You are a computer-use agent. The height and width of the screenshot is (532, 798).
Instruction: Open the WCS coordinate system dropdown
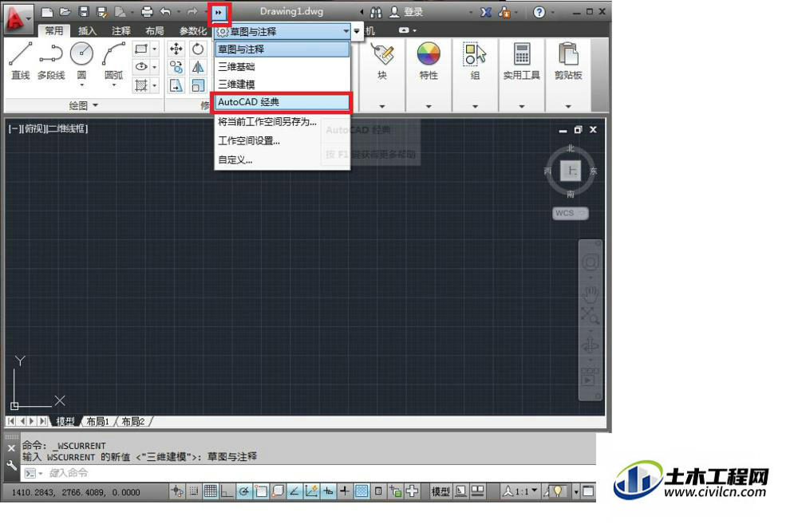(570, 213)
